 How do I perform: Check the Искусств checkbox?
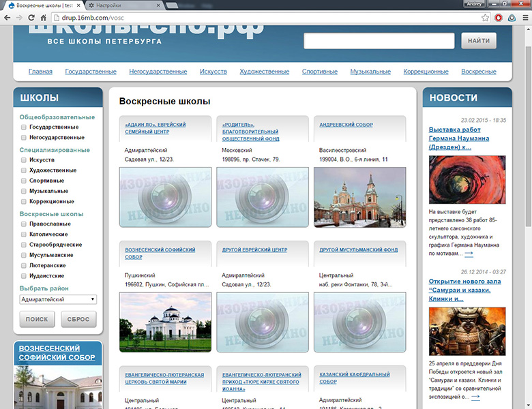pyautogui.click(x=23, y=160)
